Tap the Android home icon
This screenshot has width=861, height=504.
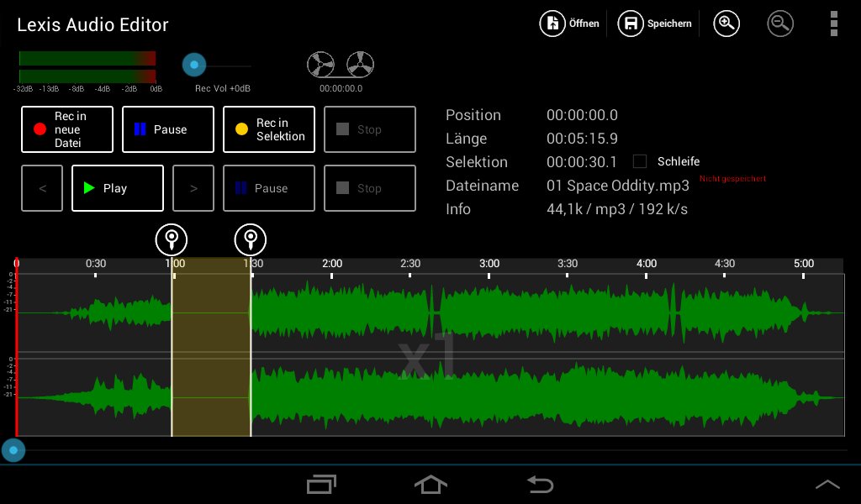[x=430, y=484]
